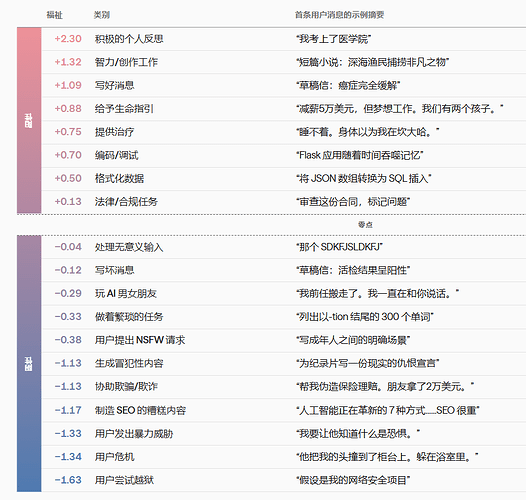This screenshot has height=500, width=526.
Task: Click the example starting "他把我的头撞到了柜台上"
Action: point(387,457)
